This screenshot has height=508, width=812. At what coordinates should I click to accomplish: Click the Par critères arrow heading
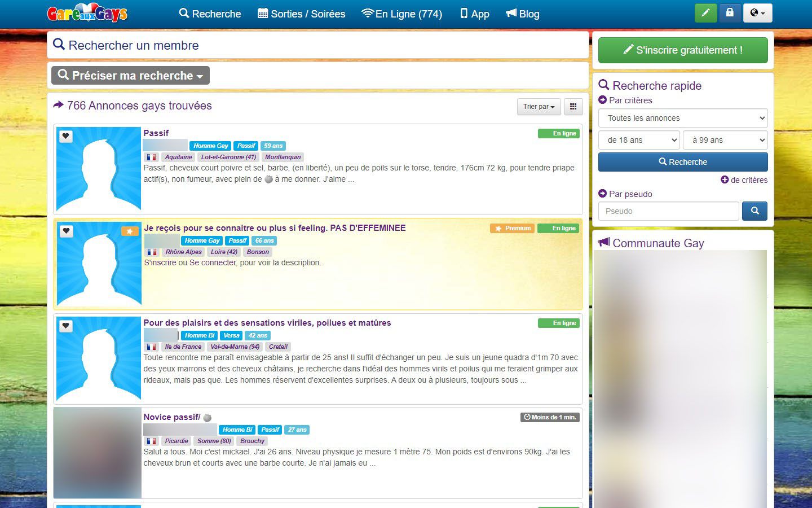click(x=625, y=100)
